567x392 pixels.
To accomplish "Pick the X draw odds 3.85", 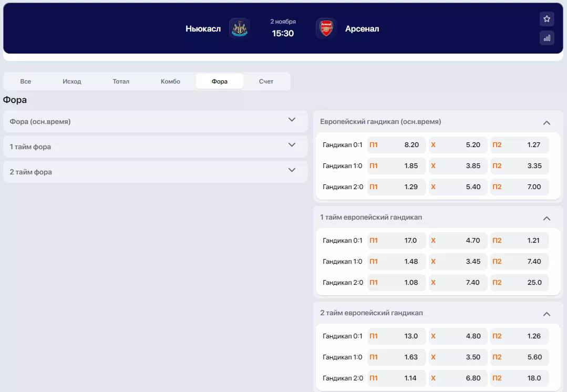I will point(458,166).
